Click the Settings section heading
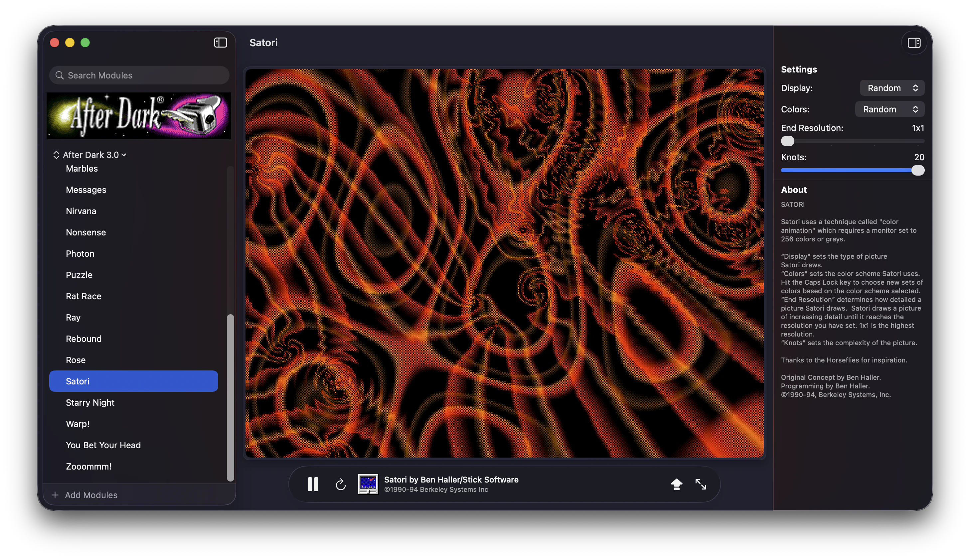970x560 pixels. pyautogui.click(x=798, y=69)
